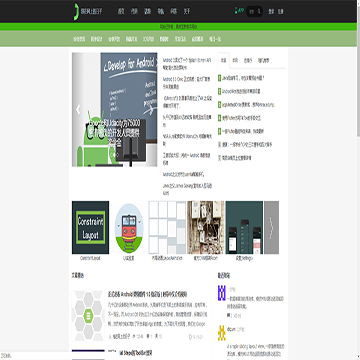Open the red train illustration thumbnail
This screenshot has width=360, height=360.
tap(129, 227)
